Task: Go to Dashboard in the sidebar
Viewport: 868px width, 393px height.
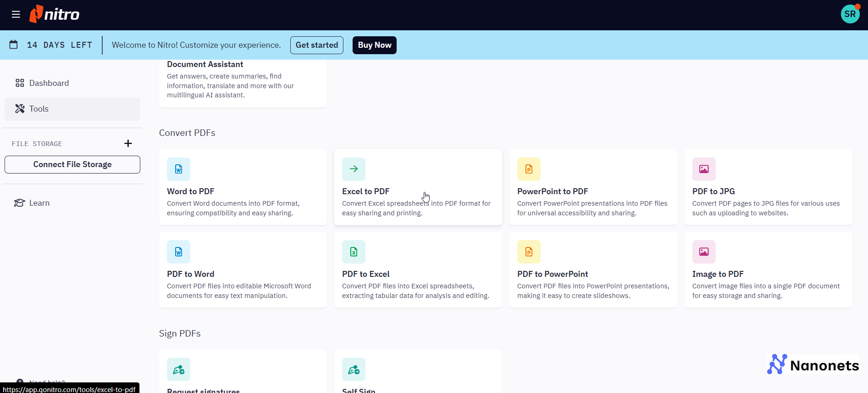Action: pyautogui.click(x=72, y=83)
